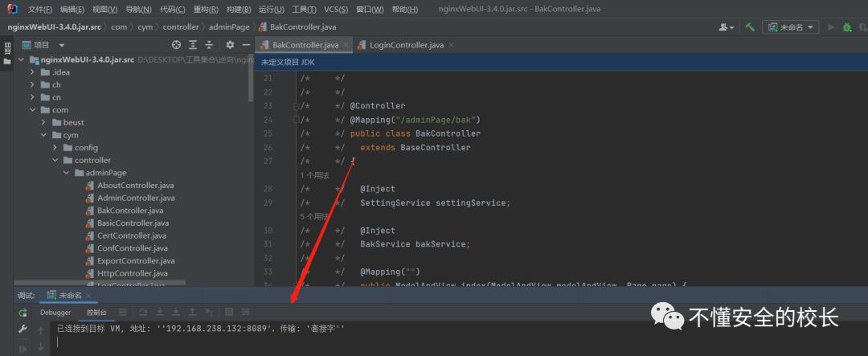Collapse the controller folder

55,161
